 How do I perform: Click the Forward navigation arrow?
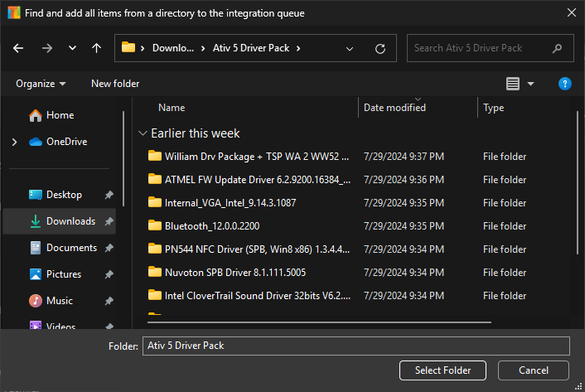click(46, 48)
